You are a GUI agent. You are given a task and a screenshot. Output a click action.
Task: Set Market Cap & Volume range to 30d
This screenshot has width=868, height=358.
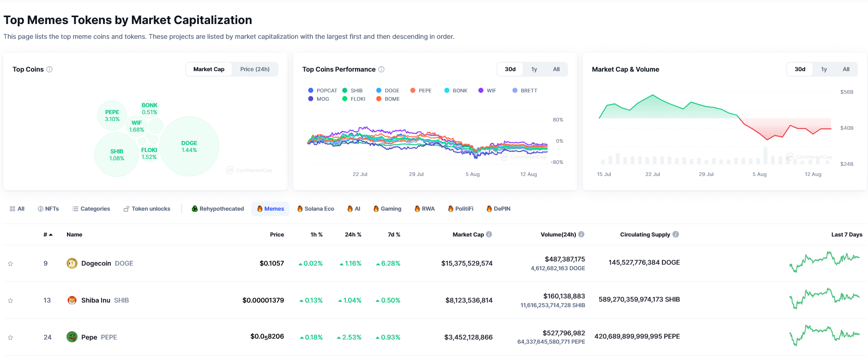(800, 69)
